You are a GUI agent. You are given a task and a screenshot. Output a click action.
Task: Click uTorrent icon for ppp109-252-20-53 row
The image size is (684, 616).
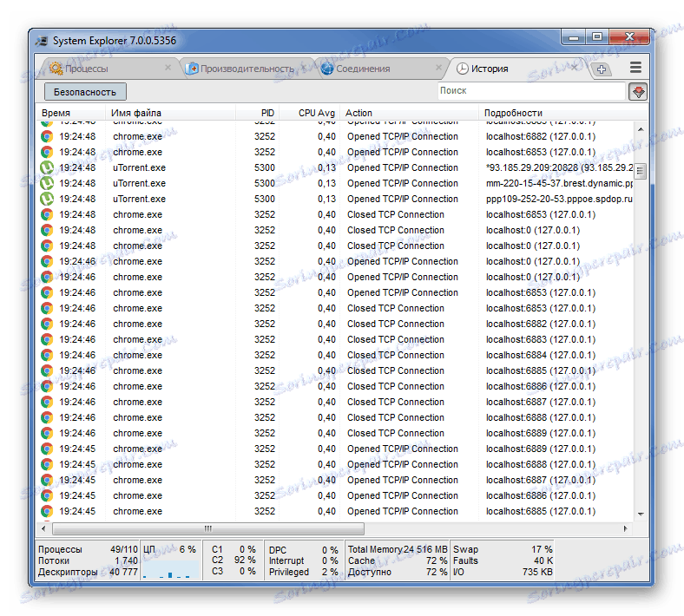[47, 199]
